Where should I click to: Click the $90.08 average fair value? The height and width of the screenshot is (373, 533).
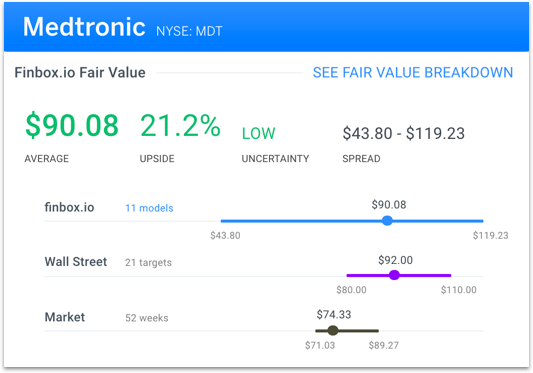72,125
